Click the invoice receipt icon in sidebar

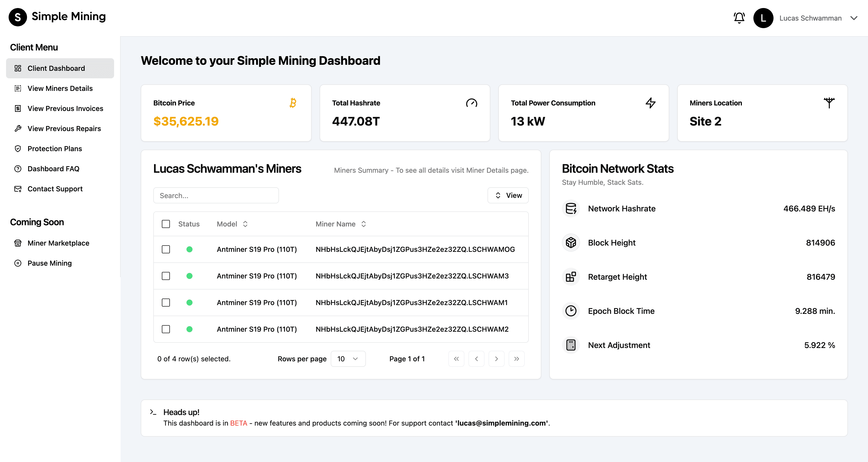[x=18, y=108]
